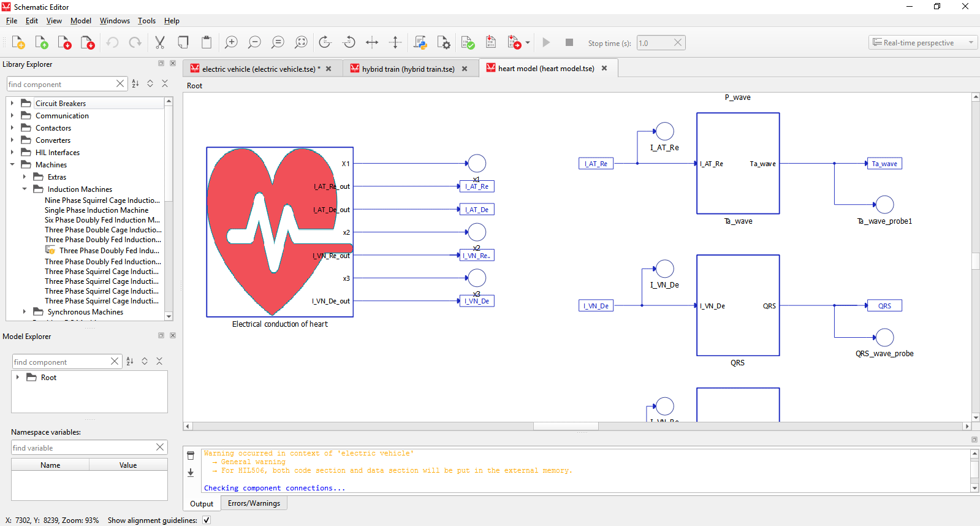Image resolution: width=980 pixels, height=526 pixels.
Task: Open the model settings gear icon
Action: coord(444,42)
